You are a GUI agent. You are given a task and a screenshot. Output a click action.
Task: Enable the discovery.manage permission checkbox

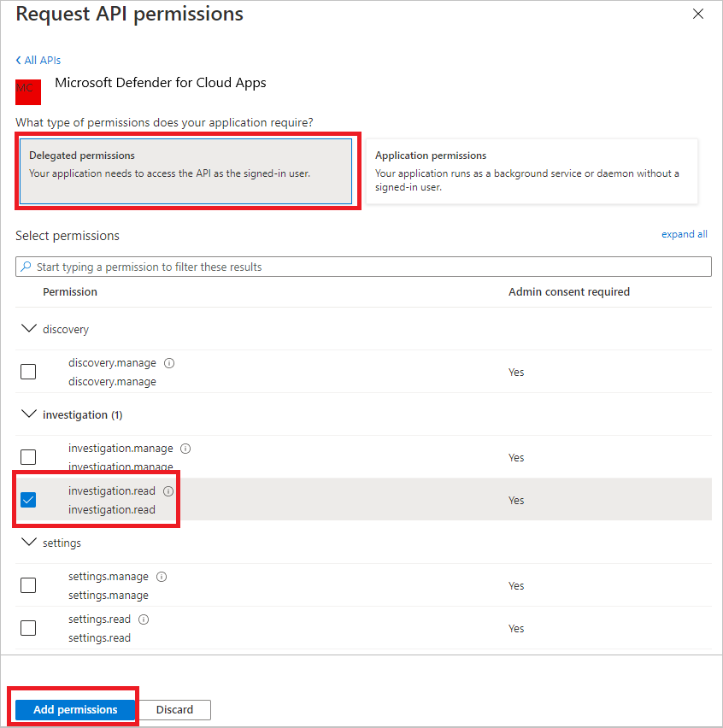28,372
